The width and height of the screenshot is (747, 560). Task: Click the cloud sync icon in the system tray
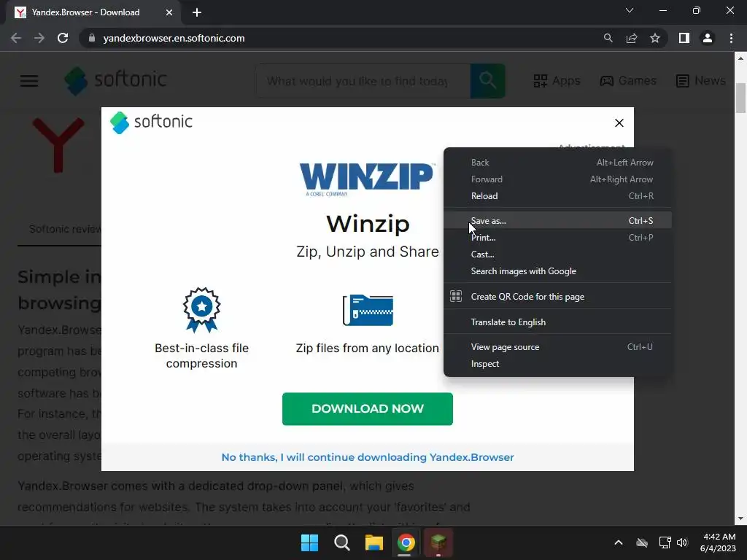tap(642, 542)
